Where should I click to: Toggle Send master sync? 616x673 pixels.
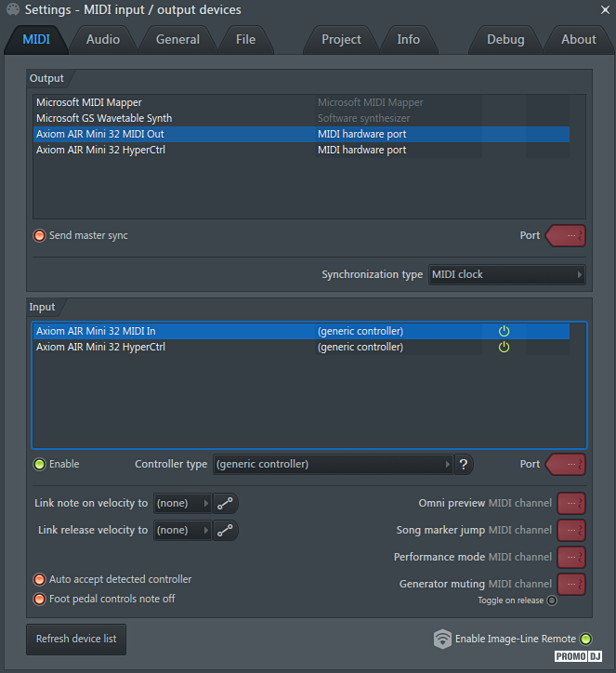pyautogui.click(x=39, y=235)
